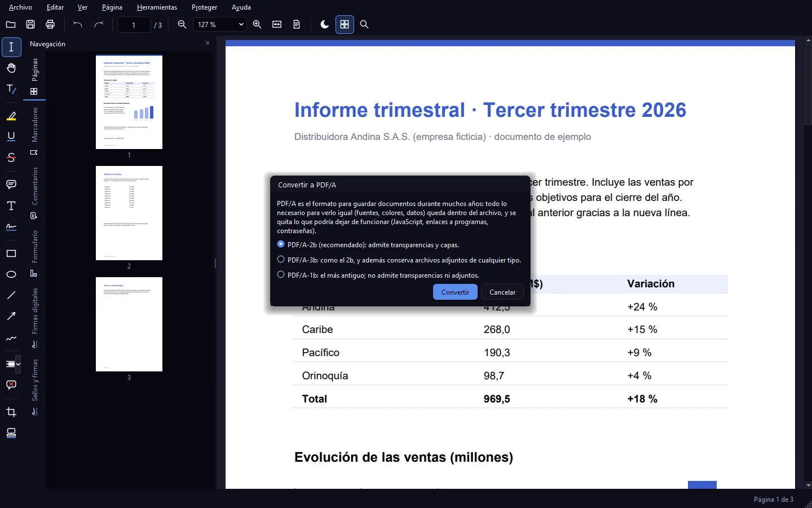Click the 'Página 1 de 3' status text
Viewport: 812px width, 508px height.
[773, 499]
